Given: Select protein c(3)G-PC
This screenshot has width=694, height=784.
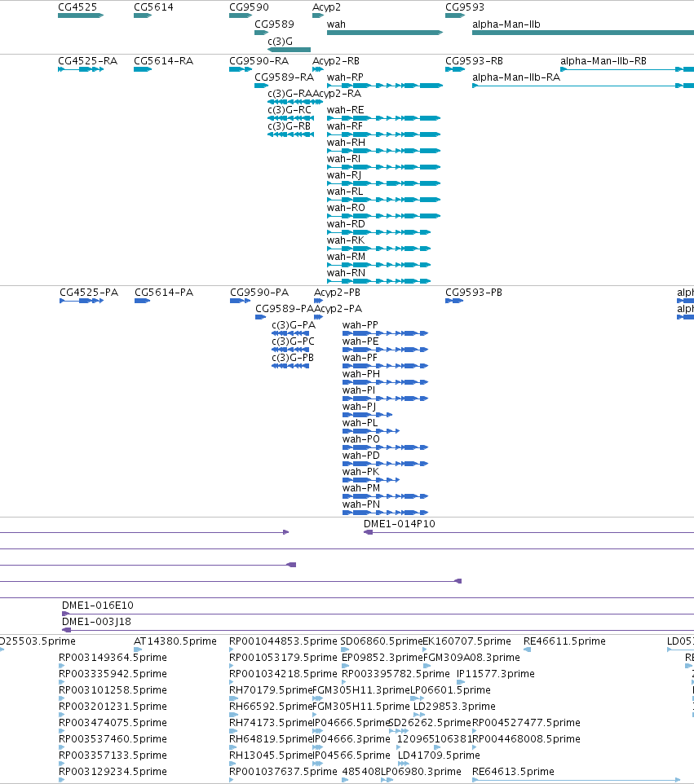Looking at the screenshot, I should click(294, 341).
